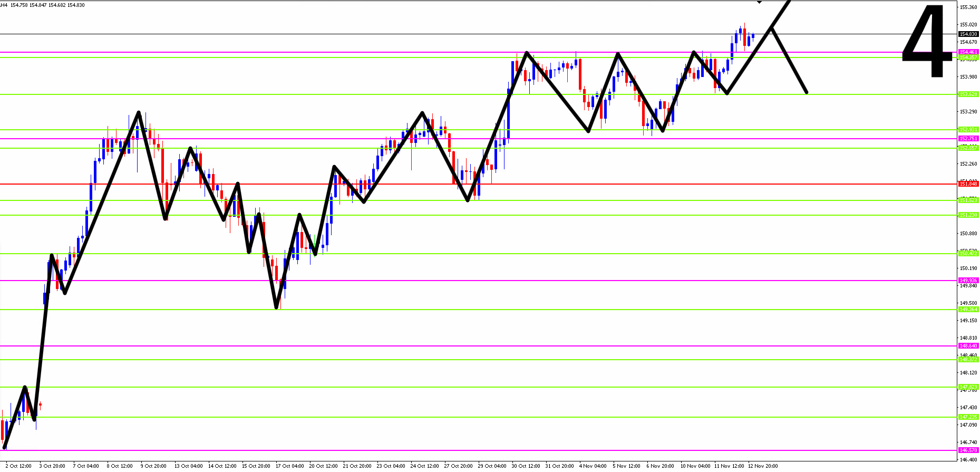Image resolution: width=980 pixels, height=472 pixels.
Task: Click the 150.190 price scale value
Action: [x=969, y=268]
